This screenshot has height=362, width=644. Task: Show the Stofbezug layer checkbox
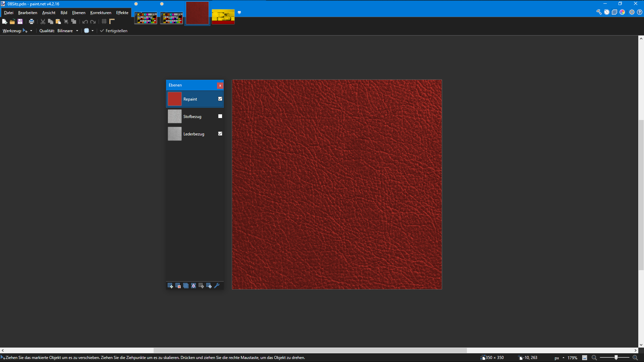pos(220,116)
